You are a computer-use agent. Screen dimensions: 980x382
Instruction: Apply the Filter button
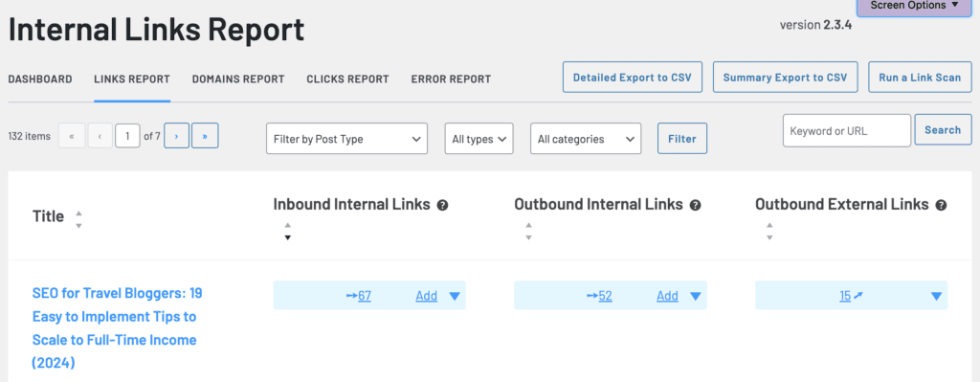681,138
